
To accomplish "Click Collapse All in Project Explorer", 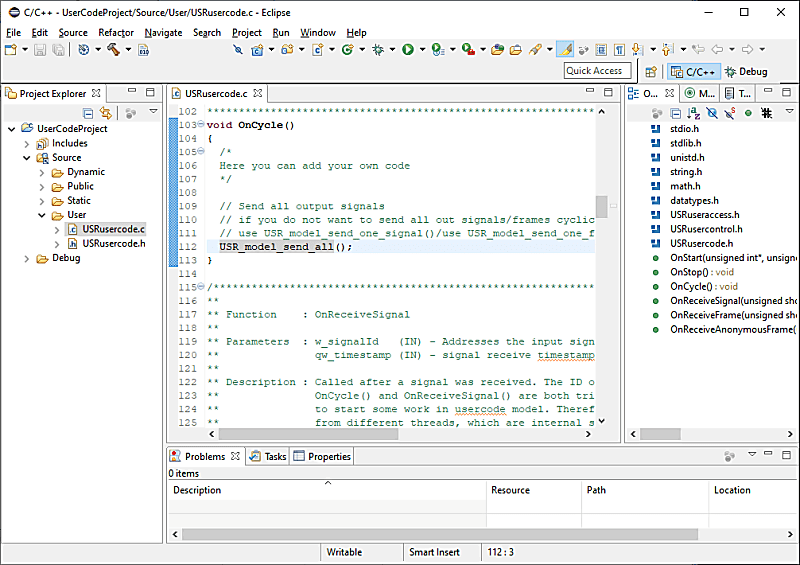I will click(x=88, y=113).
